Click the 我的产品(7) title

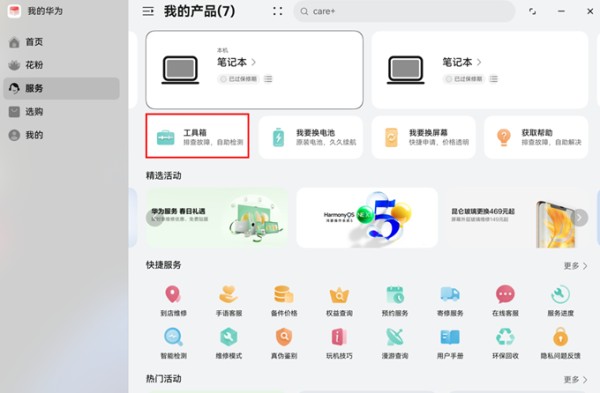[x=199, y=11]
